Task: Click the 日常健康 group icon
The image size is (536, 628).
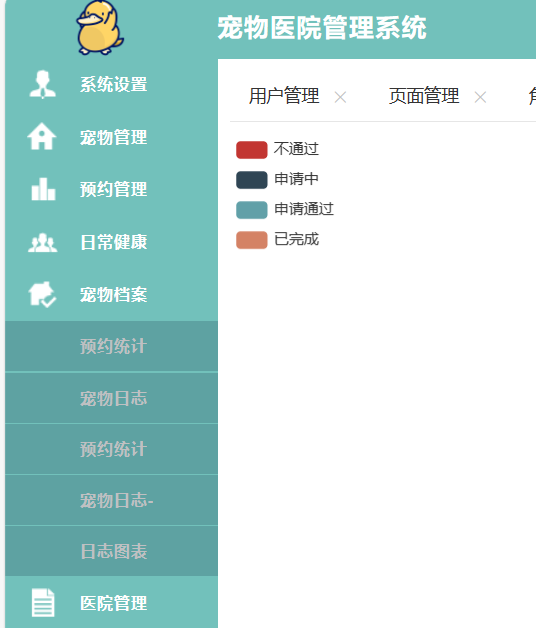Action: [42, 242]
